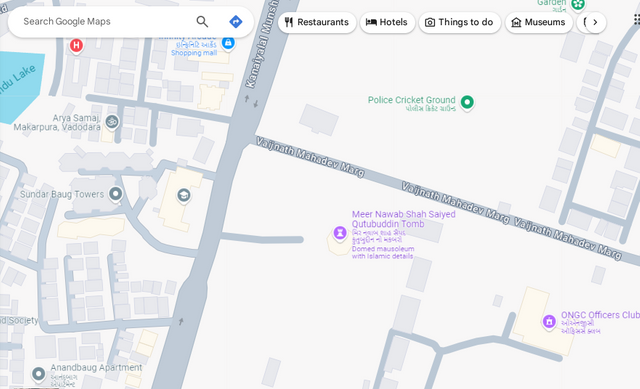Click Arya Samaj, Makarpura, Vadodara label
The width and height of the screenshot is (640, 389).
[57, 122]
